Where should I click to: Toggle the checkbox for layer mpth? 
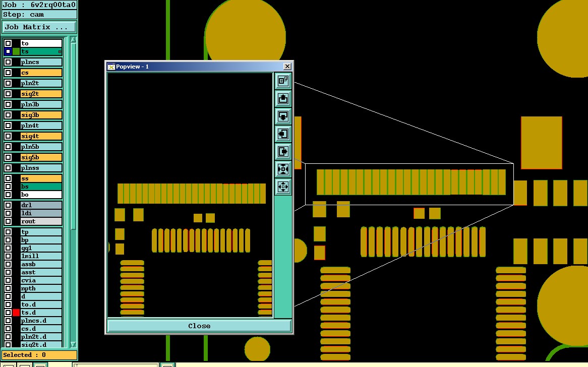pyautogui.click(x=8, y=288)
